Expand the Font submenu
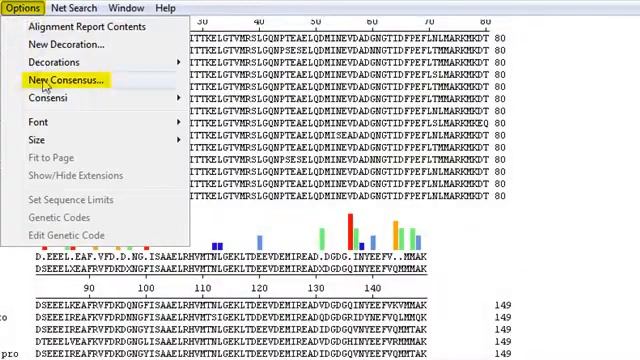The image size is (640, 360). point(104,122)
